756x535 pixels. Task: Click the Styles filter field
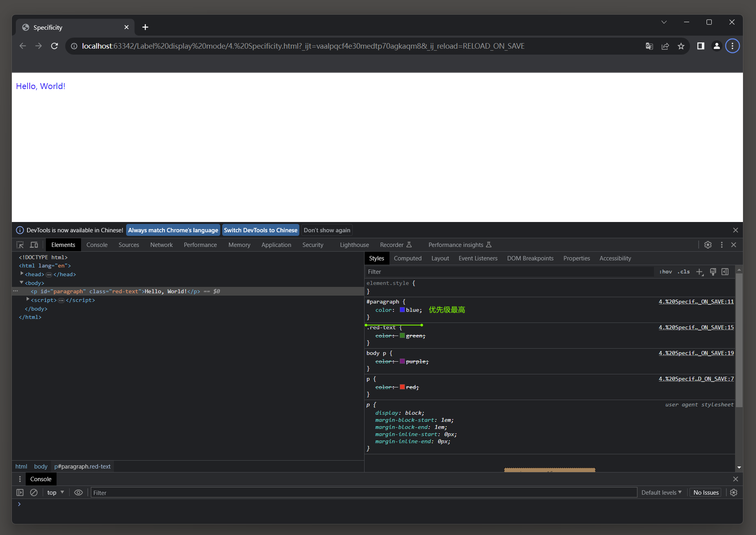[509, 272]
